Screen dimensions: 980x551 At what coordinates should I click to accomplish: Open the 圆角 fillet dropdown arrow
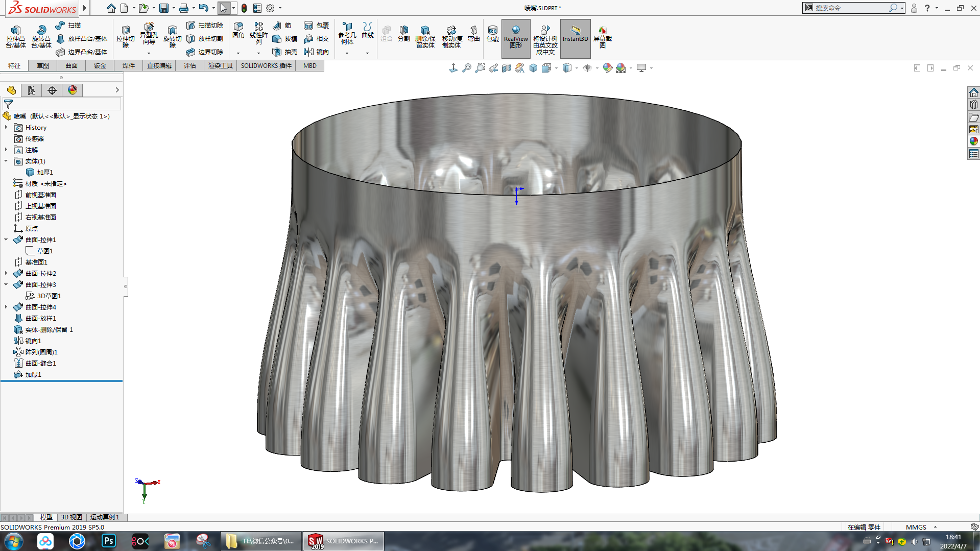238,53
